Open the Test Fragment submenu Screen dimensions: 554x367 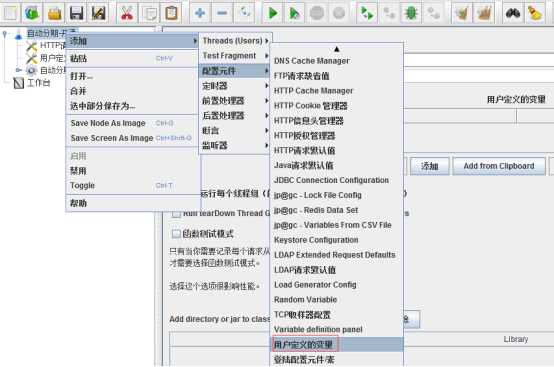[x=235, y=56]
